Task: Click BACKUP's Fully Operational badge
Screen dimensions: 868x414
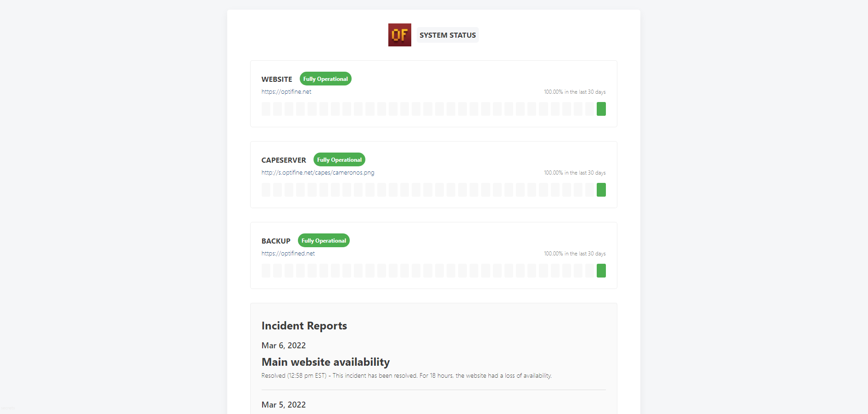Action: point(324,240)
